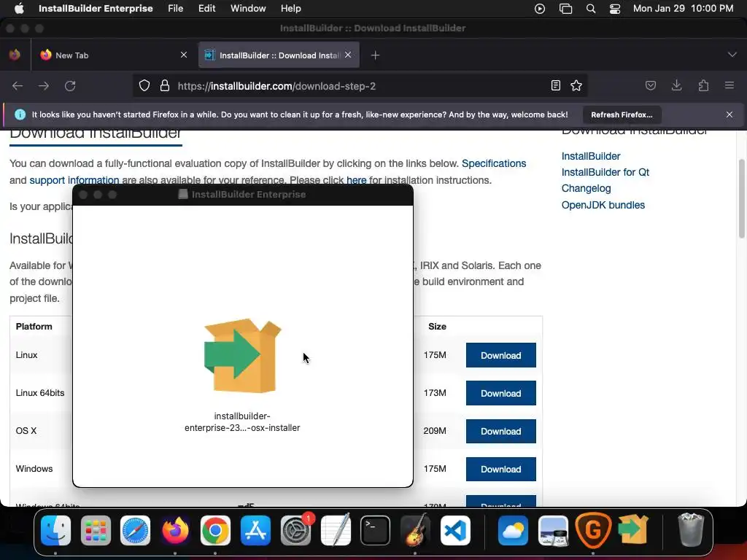
Task: Bookmark this page with the star
Action: (x=576, y=86)
